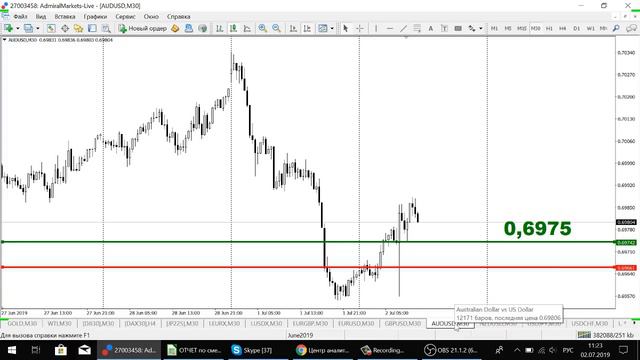Select the cursor arrow tool

[x=346, y=28]
